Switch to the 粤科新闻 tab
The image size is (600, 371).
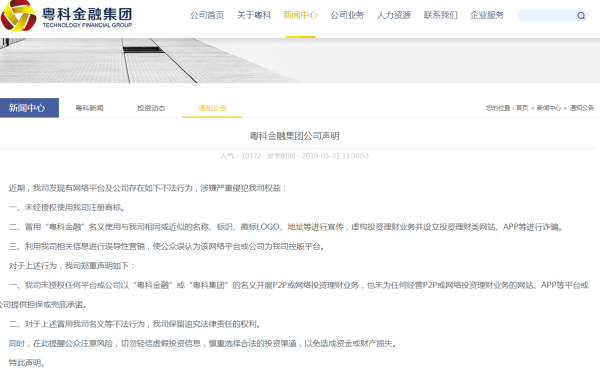point(90,108)
